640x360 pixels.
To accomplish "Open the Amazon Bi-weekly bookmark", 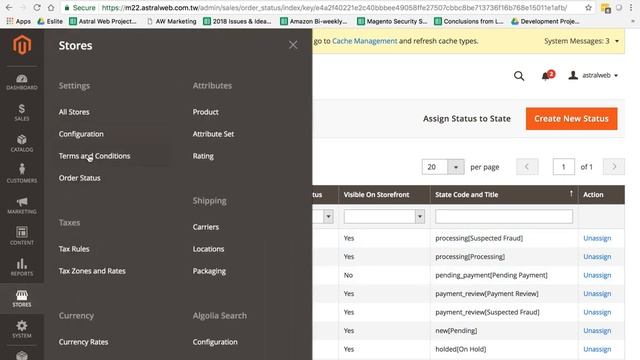I will pos(313,21).
